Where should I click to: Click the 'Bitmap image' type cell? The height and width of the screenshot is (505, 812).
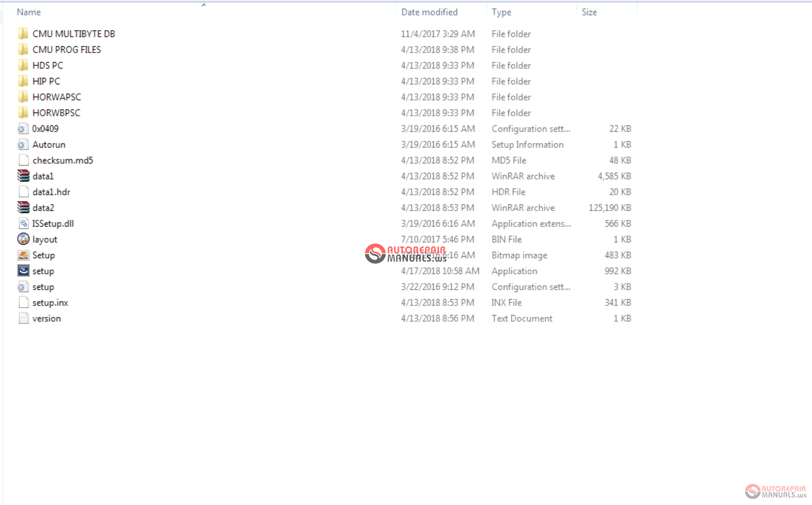(x=519, y=255)
